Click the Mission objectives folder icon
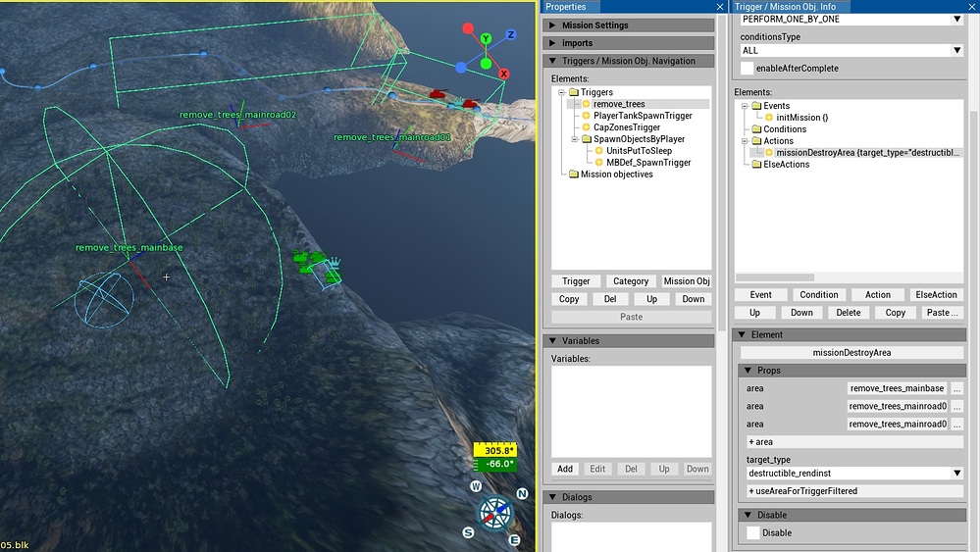Screen dimensions: 980x552 click(x=573, y=175)
